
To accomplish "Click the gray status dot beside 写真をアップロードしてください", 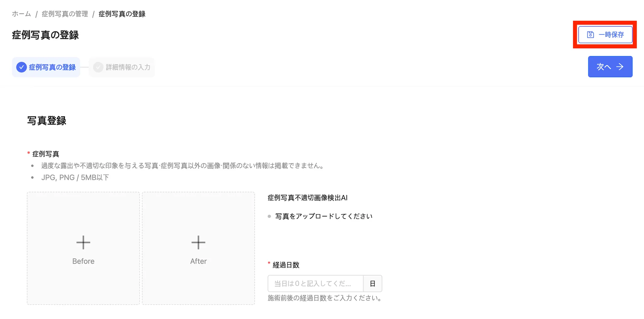I will tap(269, 216).
